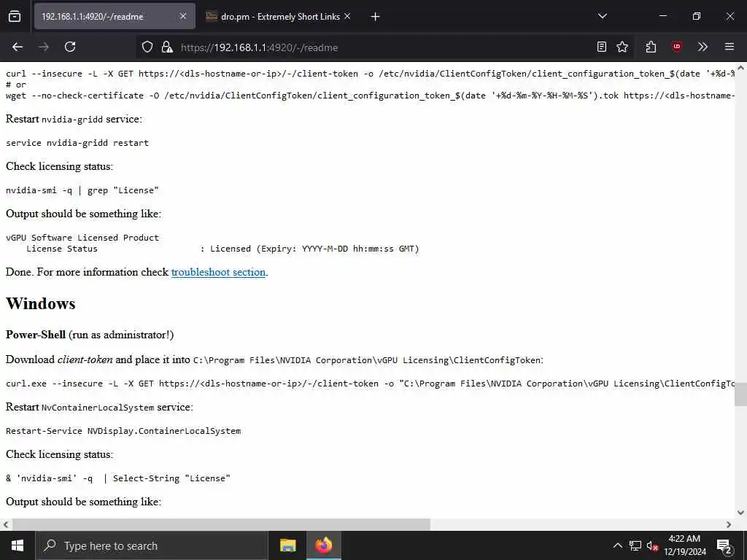This screenshot has width=747, height=560.
Task: Bookmark this page with star icon
Action: [622, 47]
